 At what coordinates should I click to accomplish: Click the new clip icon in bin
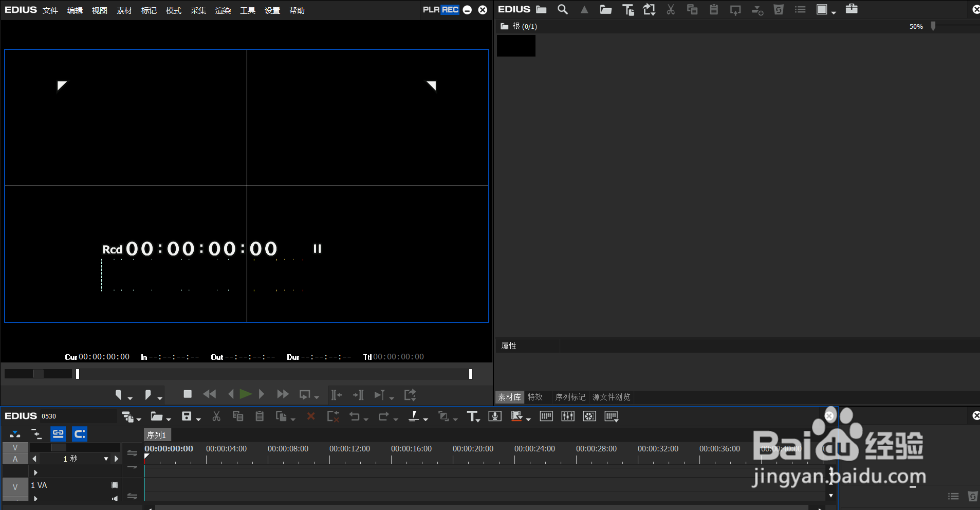(x=649, y=10)
